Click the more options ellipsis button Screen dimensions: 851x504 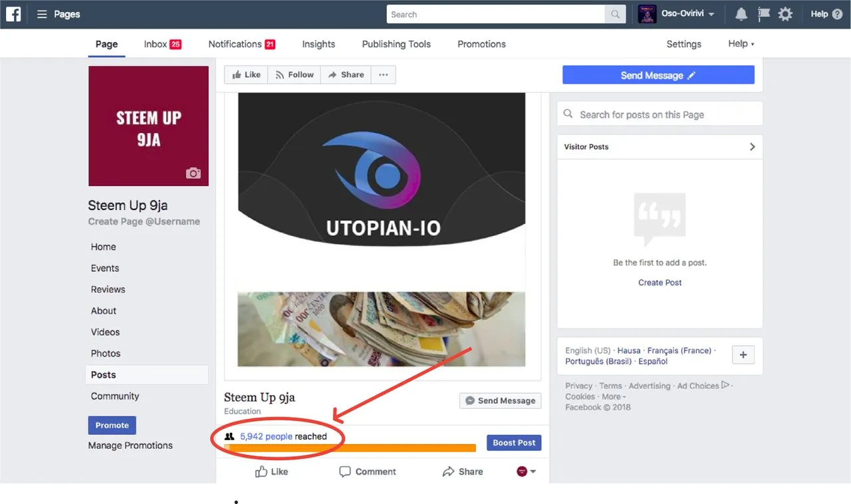click(384, 75)
